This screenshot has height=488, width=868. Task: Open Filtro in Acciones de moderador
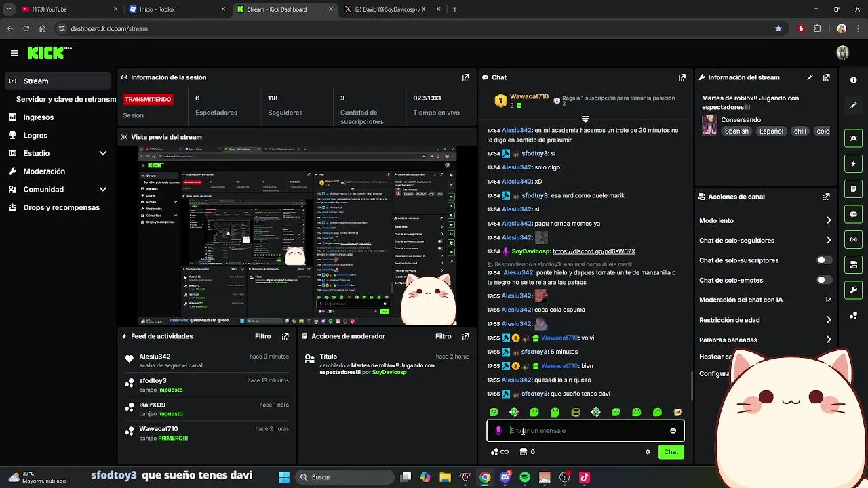(443, 336)
